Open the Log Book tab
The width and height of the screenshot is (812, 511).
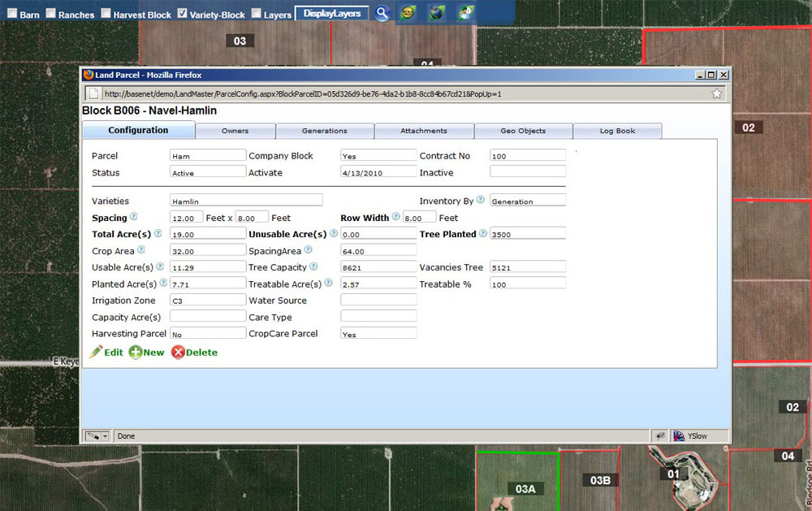617,131
